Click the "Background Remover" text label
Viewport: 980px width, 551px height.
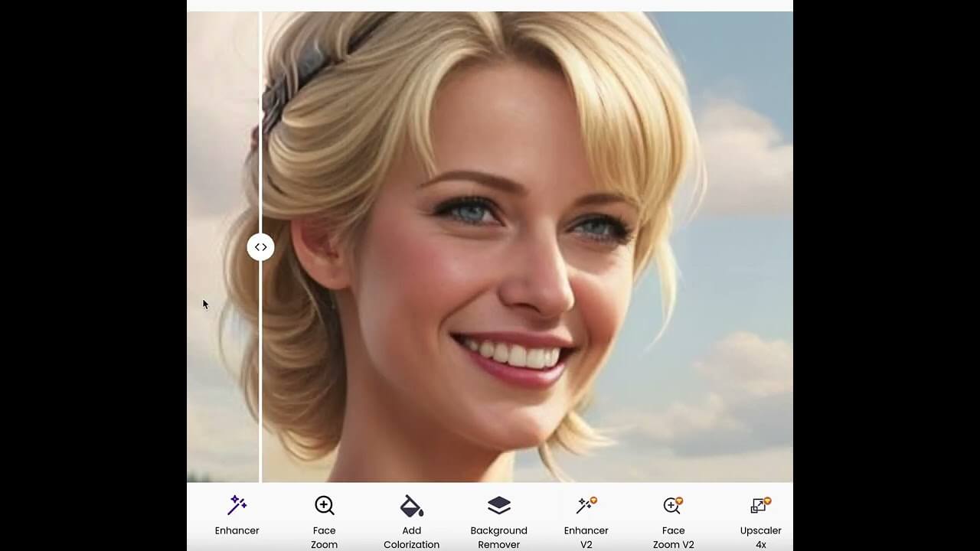(x=498, y=537)
